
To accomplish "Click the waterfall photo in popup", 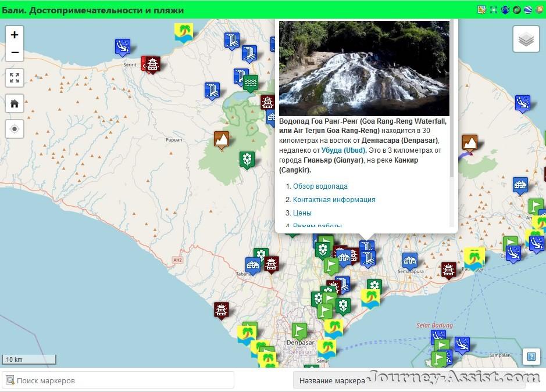I will 364,68.
